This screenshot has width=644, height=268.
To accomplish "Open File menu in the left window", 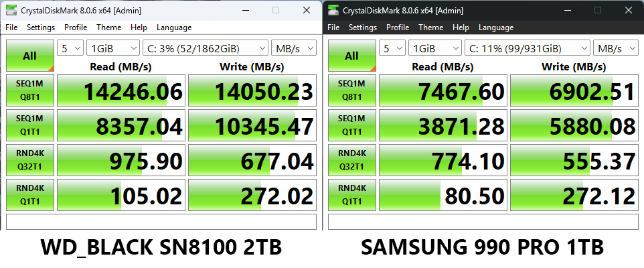I will (x=11, y=27).
